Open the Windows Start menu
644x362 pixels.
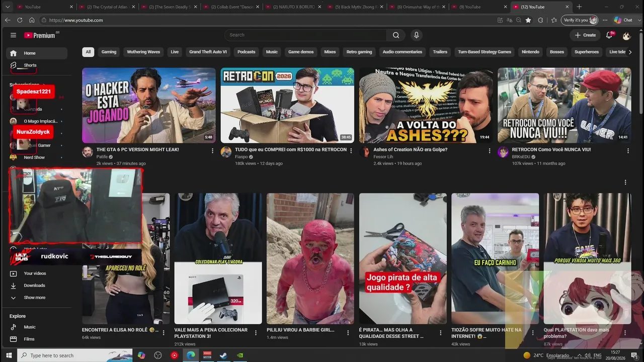coord(9,355)
